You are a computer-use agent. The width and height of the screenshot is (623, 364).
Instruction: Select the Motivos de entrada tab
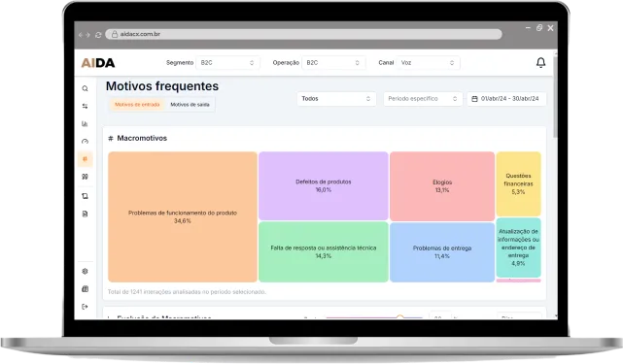click(x=137, y=105)
